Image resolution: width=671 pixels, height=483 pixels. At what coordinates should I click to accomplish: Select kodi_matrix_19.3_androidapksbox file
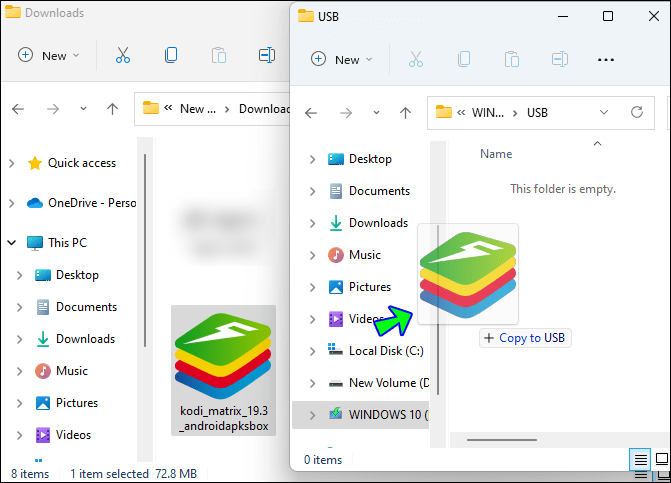[x=223, y=370]
